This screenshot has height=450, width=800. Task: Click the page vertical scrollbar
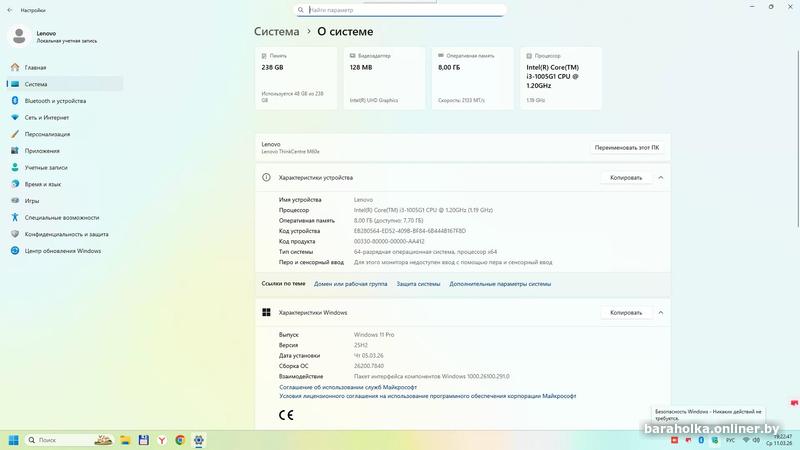coord(797,138)
